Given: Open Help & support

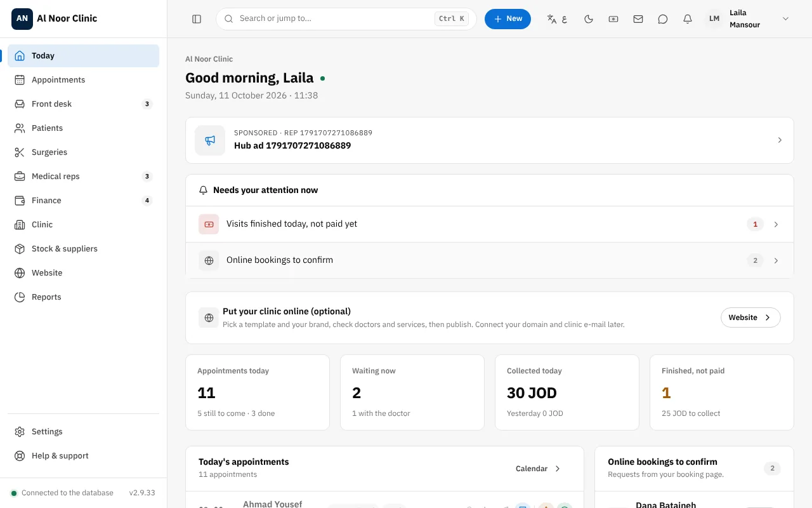Looking at the screenshot, I should pyautogui.click(x=83, y=456).
